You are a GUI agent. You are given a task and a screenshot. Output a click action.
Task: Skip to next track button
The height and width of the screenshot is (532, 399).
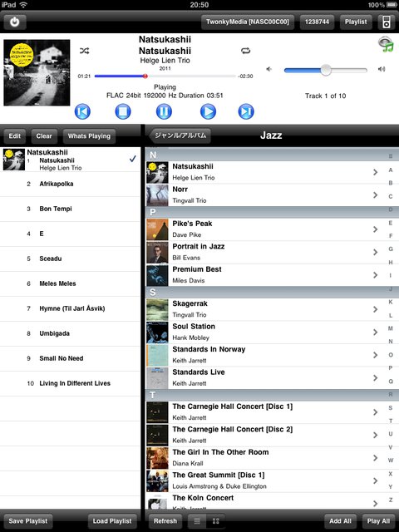pos(246,111)
